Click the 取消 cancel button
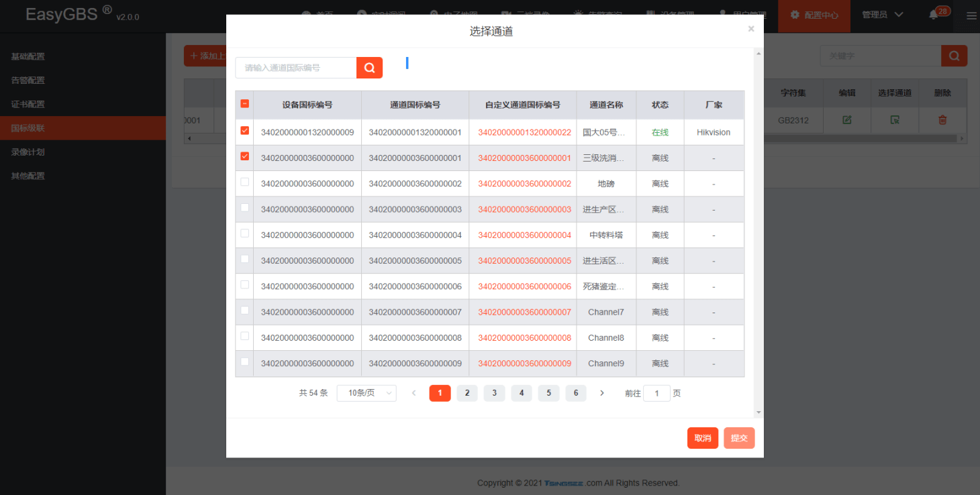This screenshot has width=980, height=495. click(702, 438)
